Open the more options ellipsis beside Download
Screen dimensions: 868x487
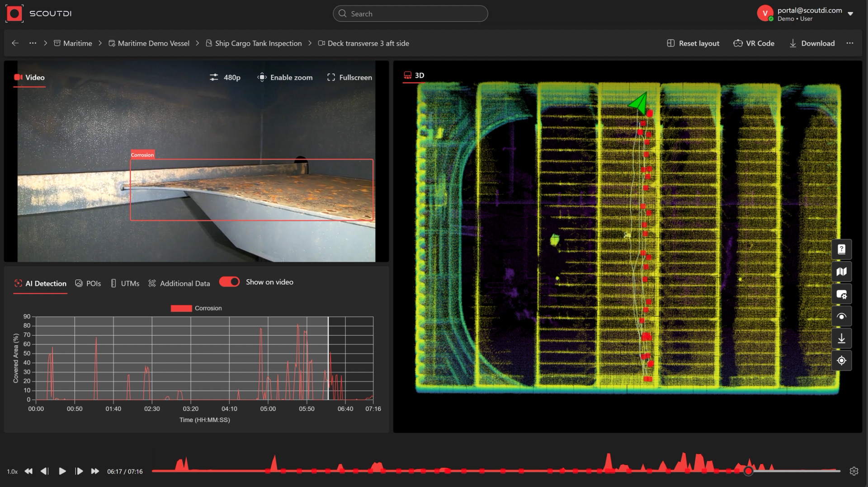coord(850,43)
